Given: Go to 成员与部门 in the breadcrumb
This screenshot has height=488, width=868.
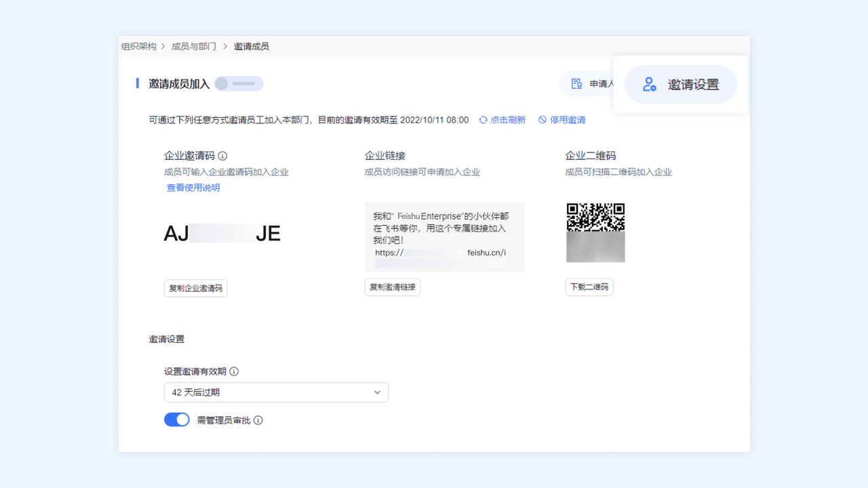Looking at the screenshot, I should pyautogui.click(x=194, y=47).
